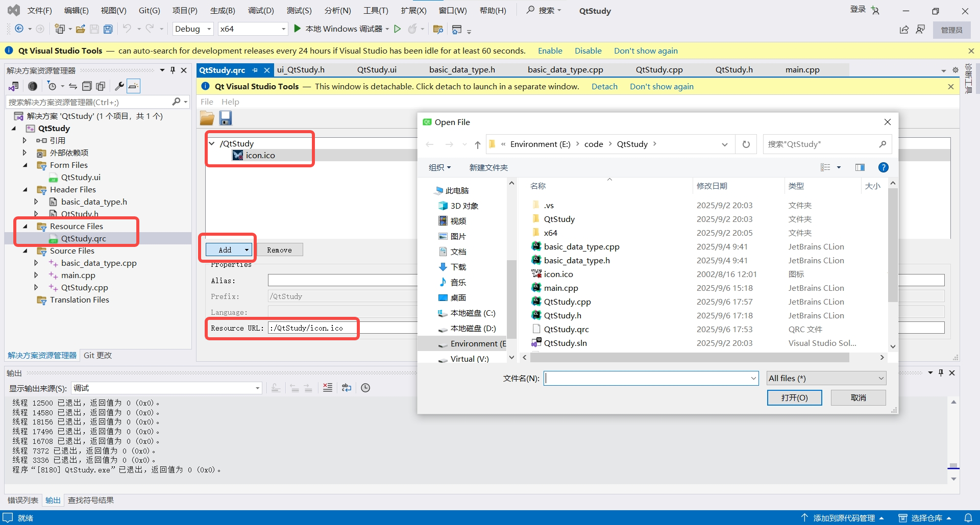
Task: Click the 打开(O) button
Action: point(794,397)
